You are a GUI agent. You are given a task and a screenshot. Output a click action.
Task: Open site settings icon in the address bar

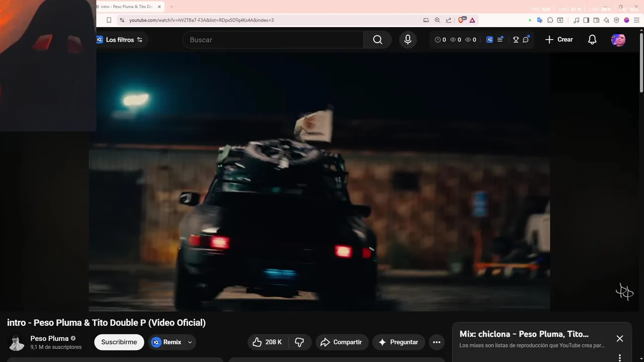point(121,20)
